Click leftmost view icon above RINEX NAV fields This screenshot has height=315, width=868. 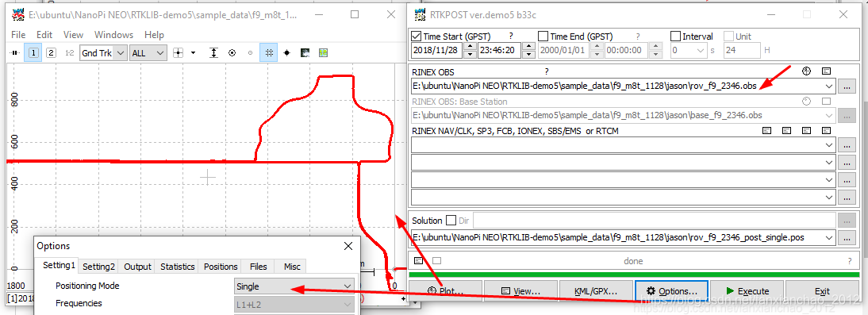(766, 131)
